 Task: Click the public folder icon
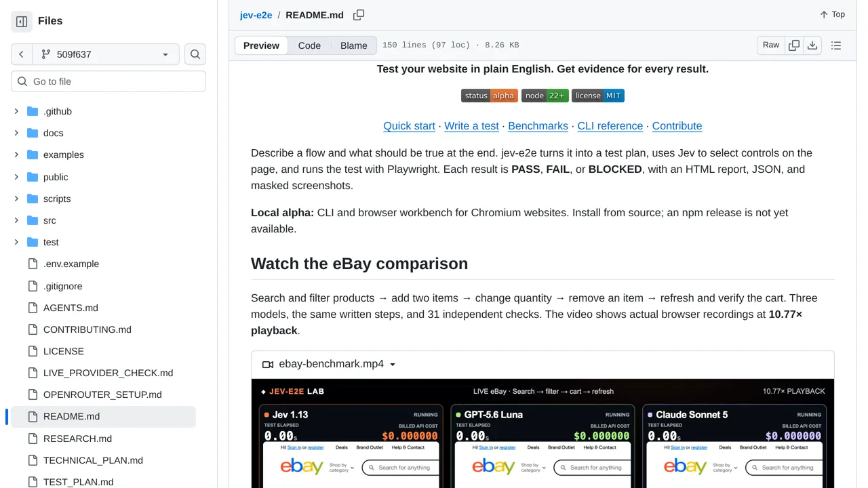tap(33, 177)
